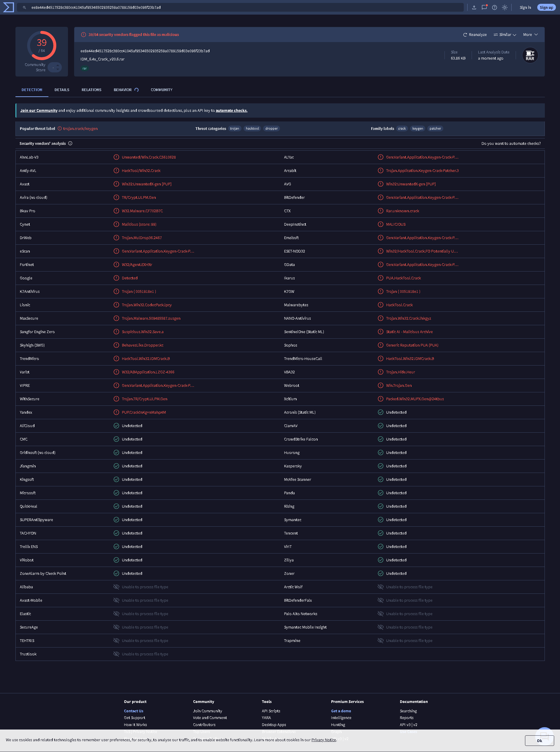Click the 'trojan.crack/keygen' popular threat label
The width and height of the screenshot is (560, 752).
click(x=80, y=128)
